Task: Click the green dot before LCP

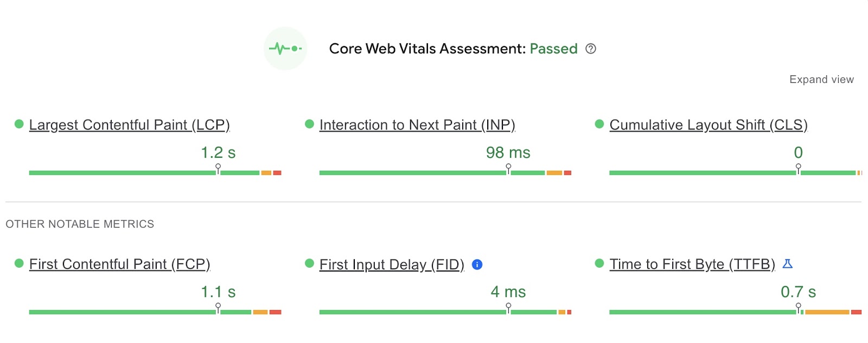Action: click(18, 124)
